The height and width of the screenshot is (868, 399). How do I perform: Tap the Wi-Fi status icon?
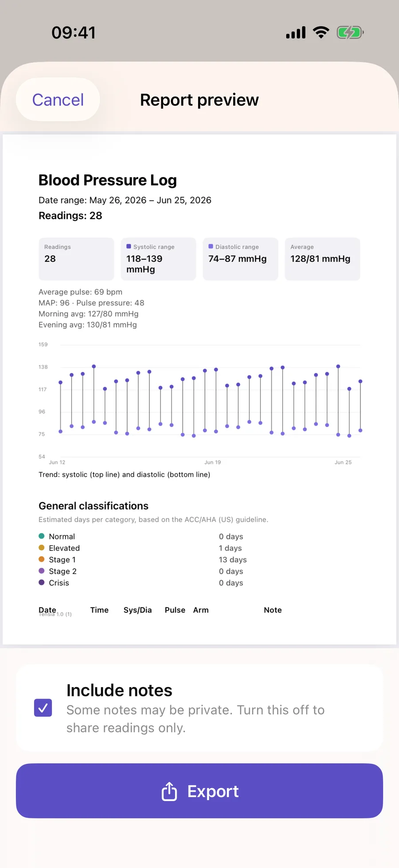point(321,32)
